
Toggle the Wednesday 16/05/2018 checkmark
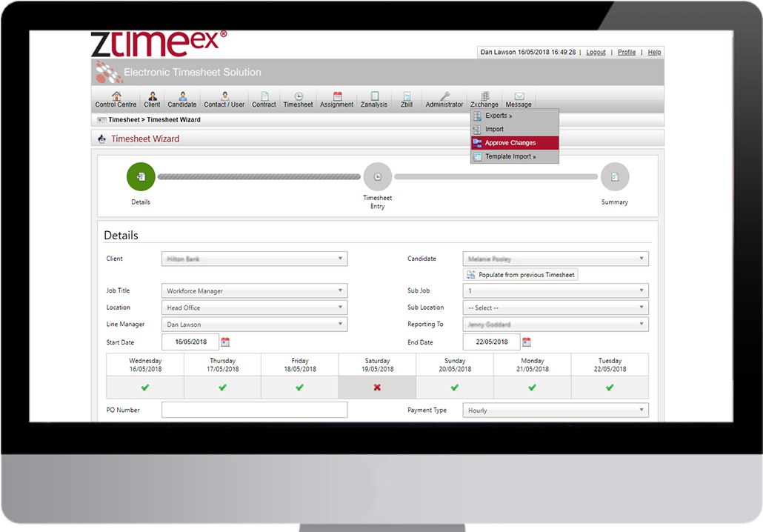point(145,388)
